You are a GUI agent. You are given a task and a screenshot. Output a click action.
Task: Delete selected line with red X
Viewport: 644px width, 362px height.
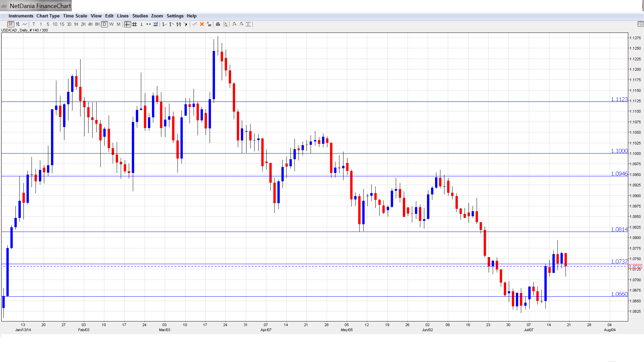(202, 24)
